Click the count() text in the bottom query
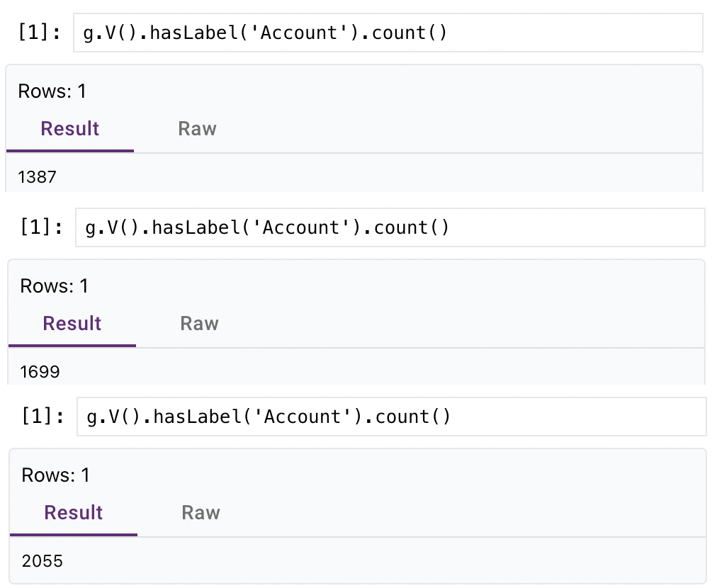This screenshot has height=588, width=712. point(413,417)
